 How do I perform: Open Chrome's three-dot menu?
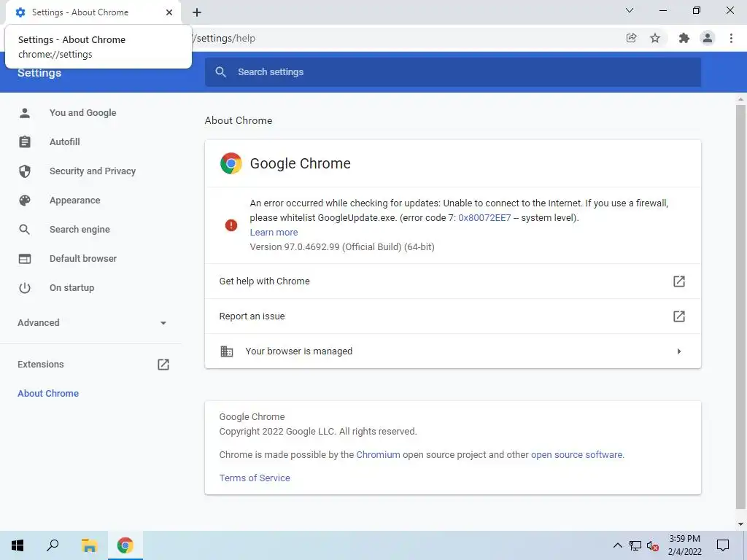(x=731, y=38)
